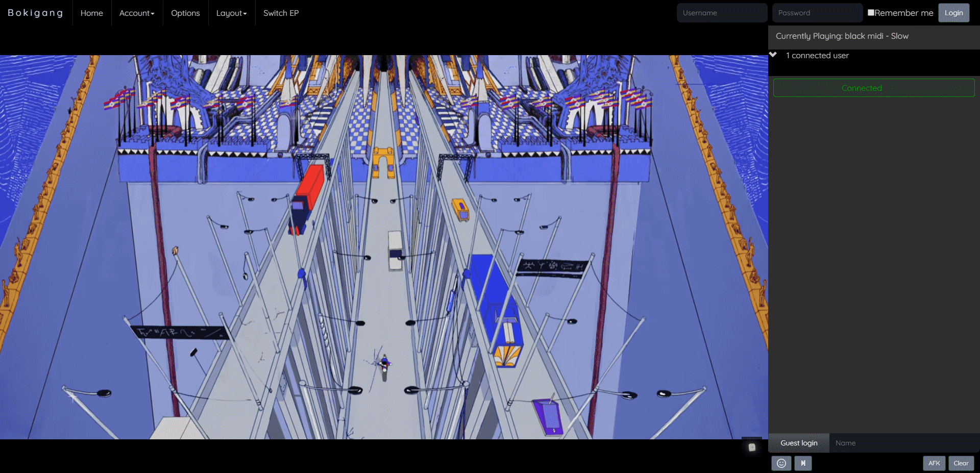Click the Username input field
This screenshot has width=980, height=473.
722,12
